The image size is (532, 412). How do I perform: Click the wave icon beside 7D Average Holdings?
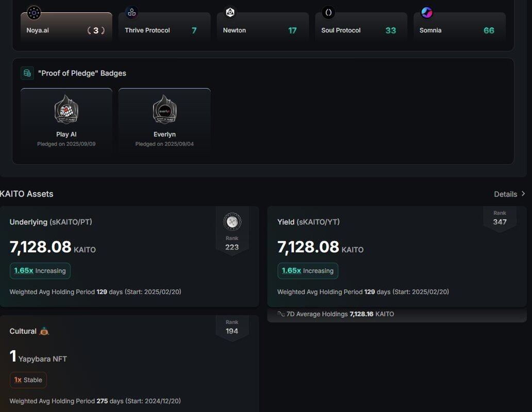(x=280, y=314)
